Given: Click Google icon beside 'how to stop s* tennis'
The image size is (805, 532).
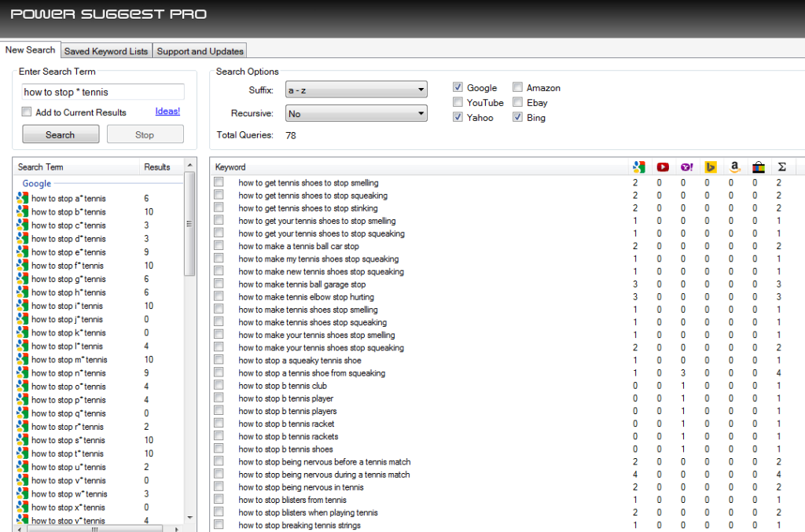Looking at the screenshot, I should coord(23,439).
